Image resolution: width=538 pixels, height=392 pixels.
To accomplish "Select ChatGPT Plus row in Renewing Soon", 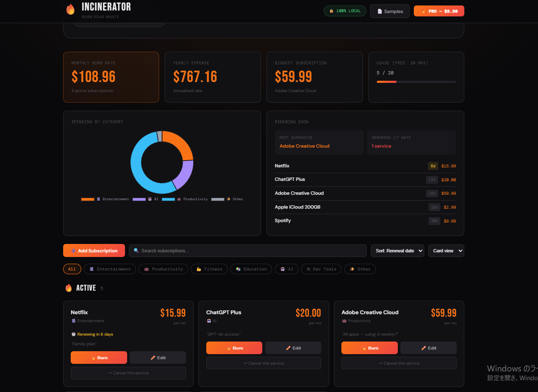I will pos(365,180).
